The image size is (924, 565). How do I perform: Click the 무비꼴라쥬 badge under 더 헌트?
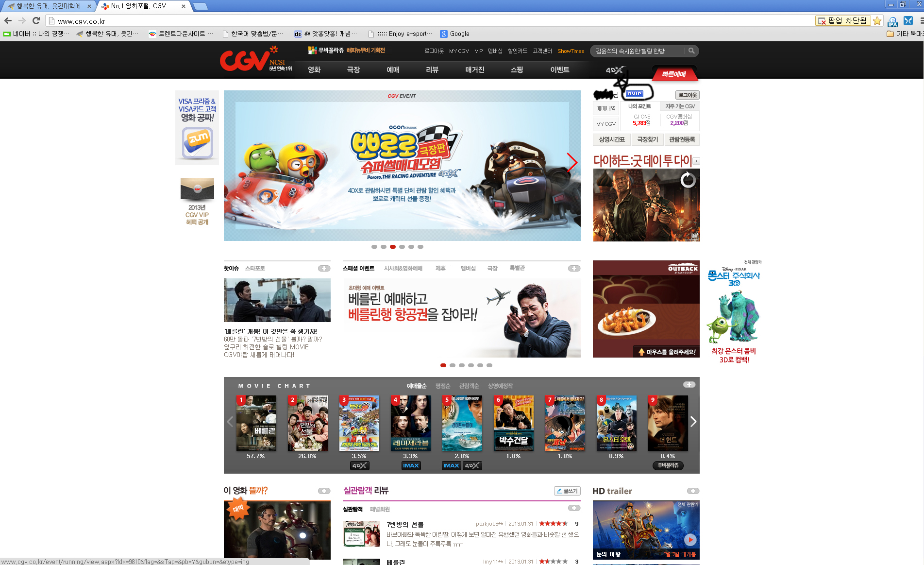coord(668,465)
